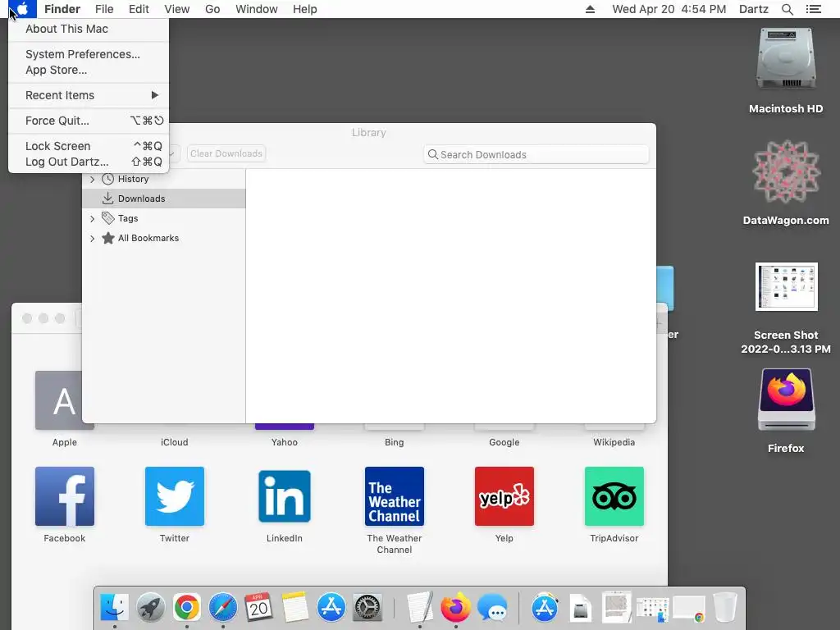Expand the History item in Library

(x=92, y=180)
